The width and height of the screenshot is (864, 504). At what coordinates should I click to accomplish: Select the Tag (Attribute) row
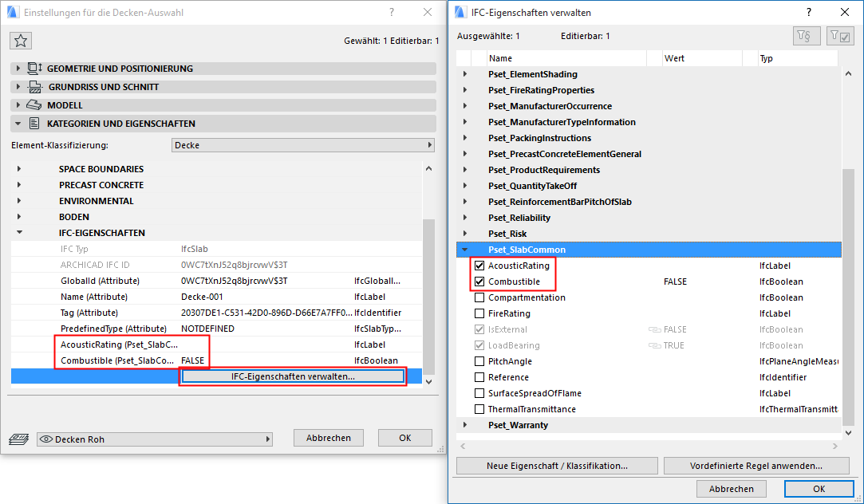click(x=216, y=313)
